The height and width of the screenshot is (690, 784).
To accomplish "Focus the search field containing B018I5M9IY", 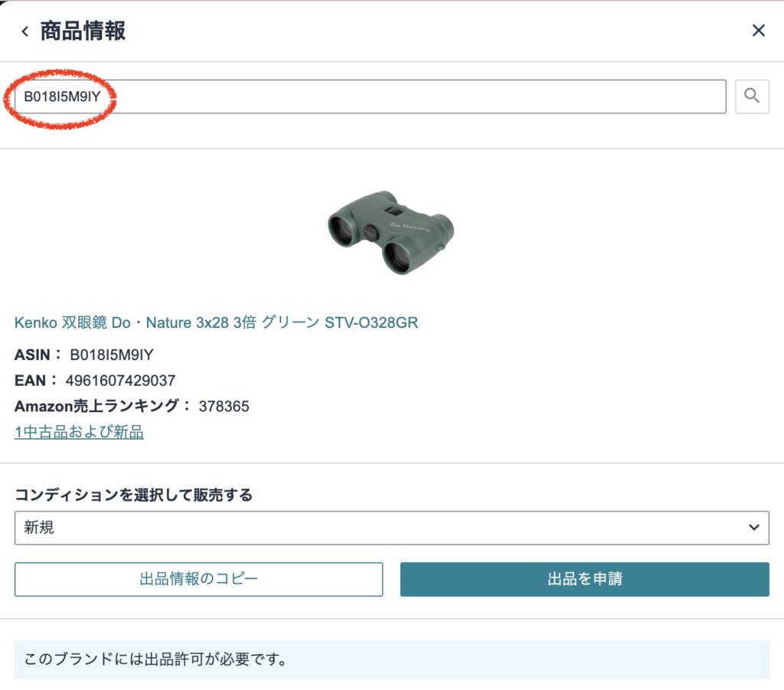I will (370, 96).
